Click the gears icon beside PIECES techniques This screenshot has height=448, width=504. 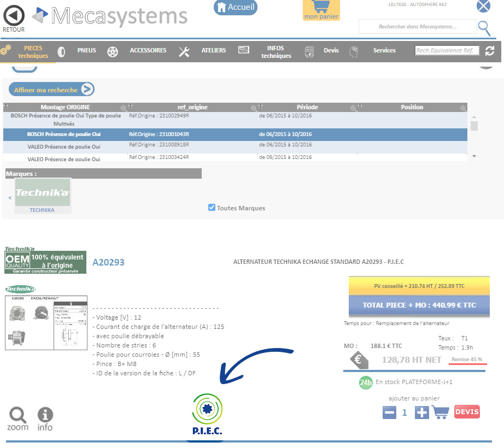(x=5, y=50)
